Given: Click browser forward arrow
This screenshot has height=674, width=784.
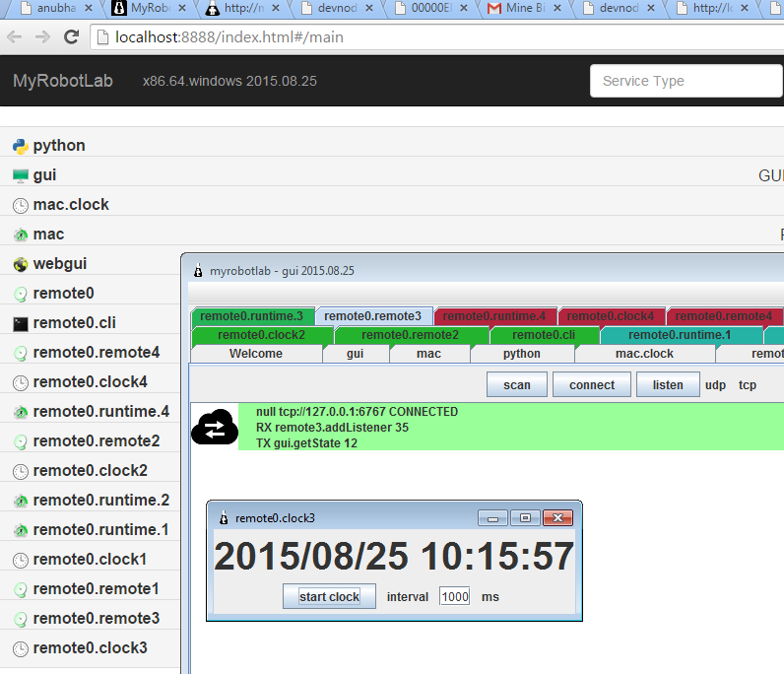Looking at the screenshot, I should pos(42,37).
